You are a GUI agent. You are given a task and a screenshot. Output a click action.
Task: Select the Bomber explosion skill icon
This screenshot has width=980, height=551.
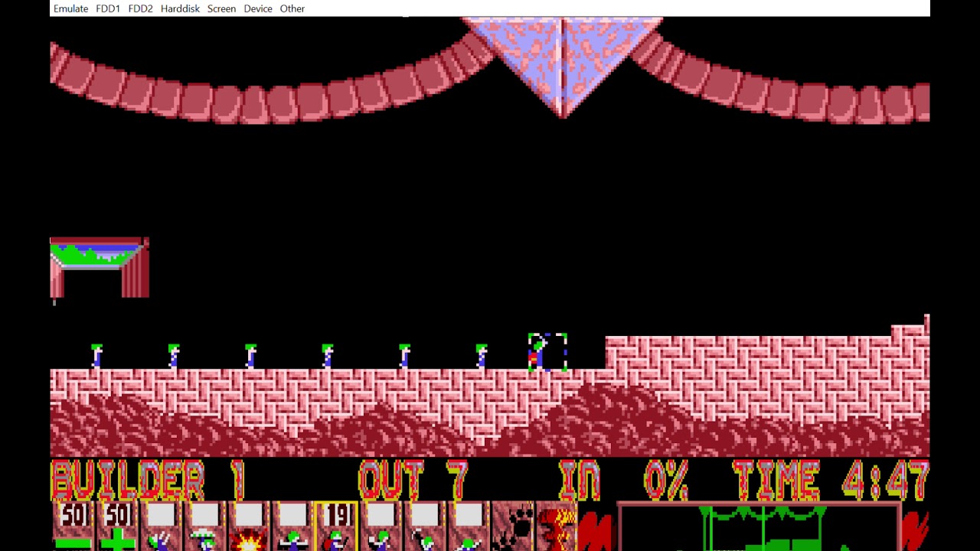[249, 527]
